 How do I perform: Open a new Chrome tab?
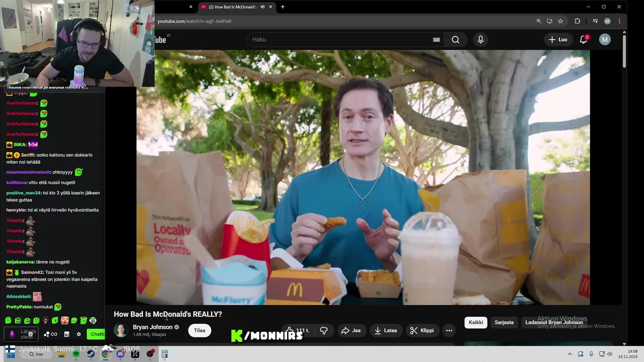(x=283, y=7)
